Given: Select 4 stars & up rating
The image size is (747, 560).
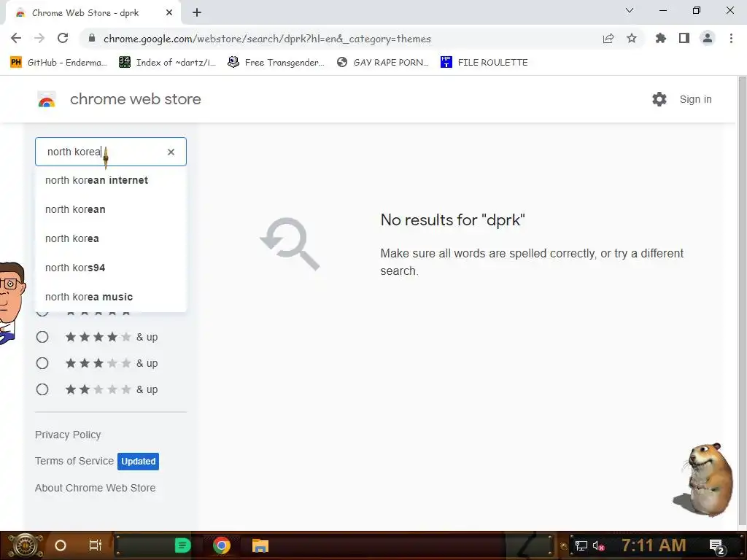Looking at the screenshot, I should pos(42,337).
